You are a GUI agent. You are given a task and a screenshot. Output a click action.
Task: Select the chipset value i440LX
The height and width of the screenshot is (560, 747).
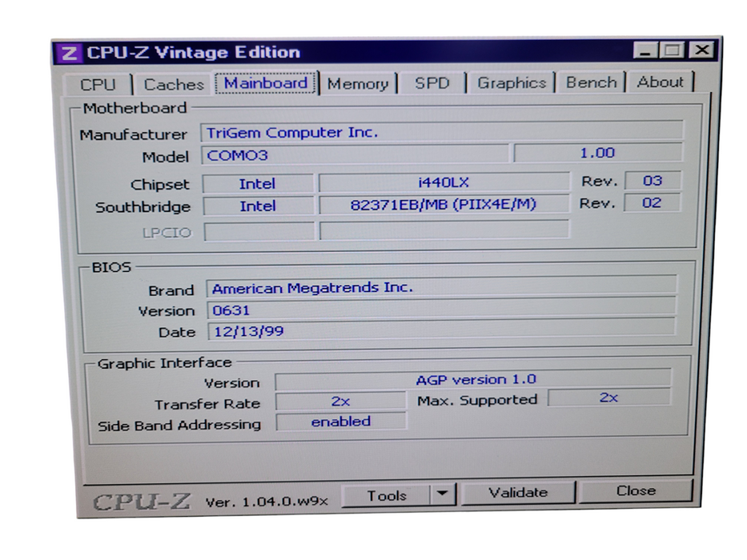pos(444,182)
